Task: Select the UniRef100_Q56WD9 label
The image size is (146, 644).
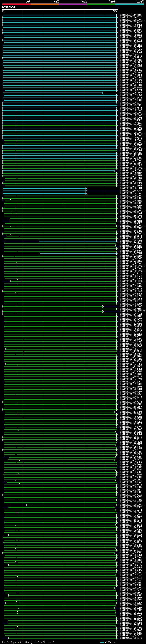Action: [131, 30]
